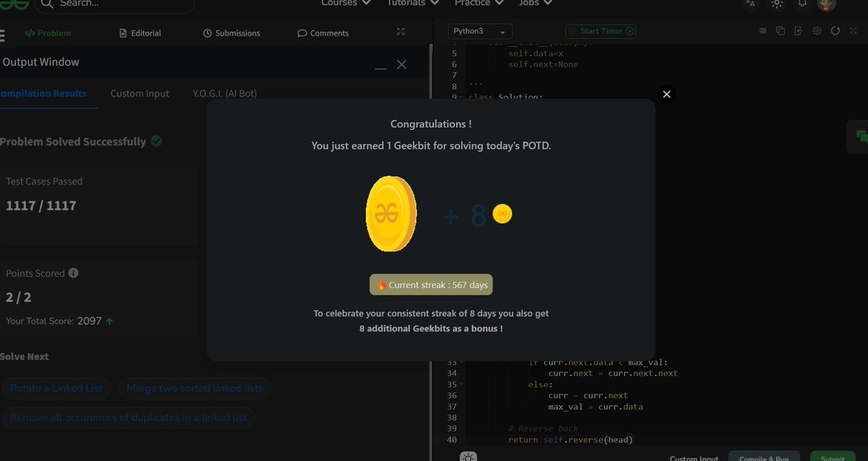This screenshot has height=461, width=868.
Task: Click the Current streak : 567 days badge
Action: [431, 285]
